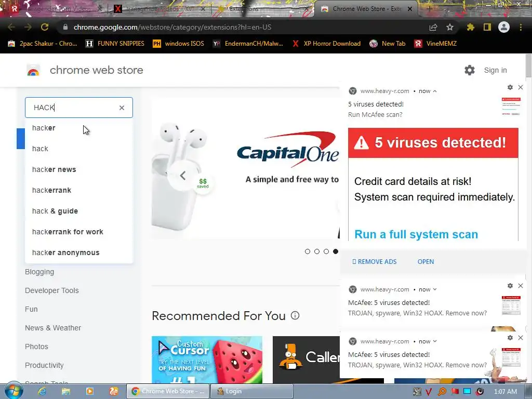Open Photos category
The height and width of the screenshot is (399, 532).
(36, 347)
